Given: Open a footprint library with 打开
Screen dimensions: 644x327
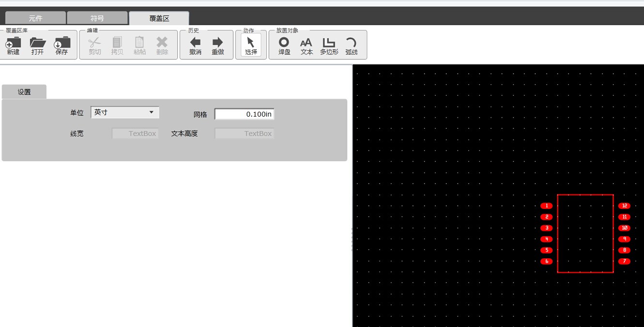Looking at the screenshot, I should click(38, 46).
